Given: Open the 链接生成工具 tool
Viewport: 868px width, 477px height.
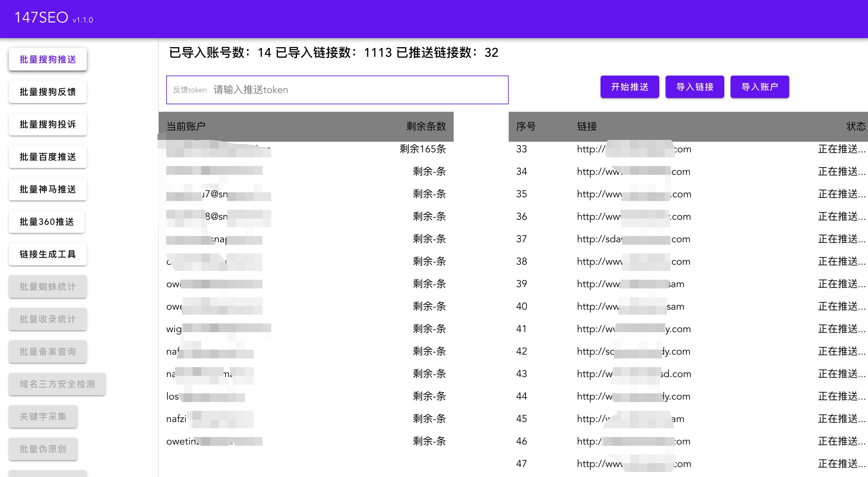Looking at the screenshot, I should click(x=47, y=254).
